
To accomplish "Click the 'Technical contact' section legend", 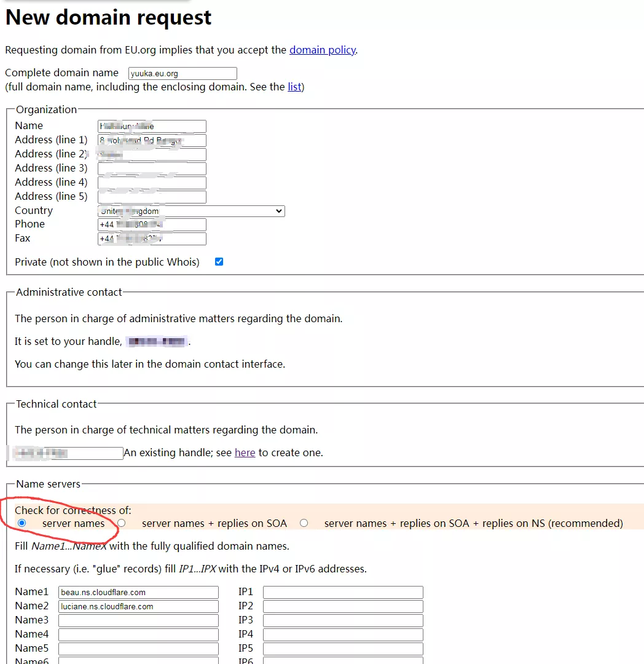I will click(57, 404).
